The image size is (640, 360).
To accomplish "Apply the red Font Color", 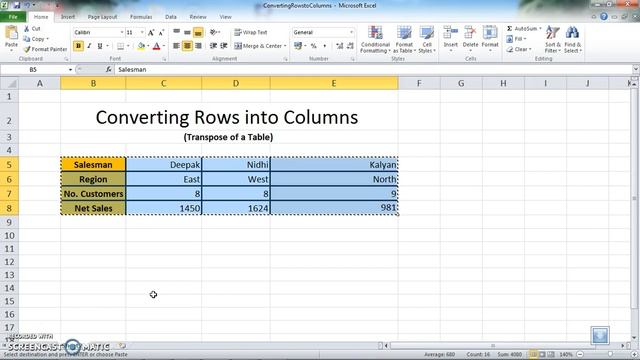I will point(156,46).
